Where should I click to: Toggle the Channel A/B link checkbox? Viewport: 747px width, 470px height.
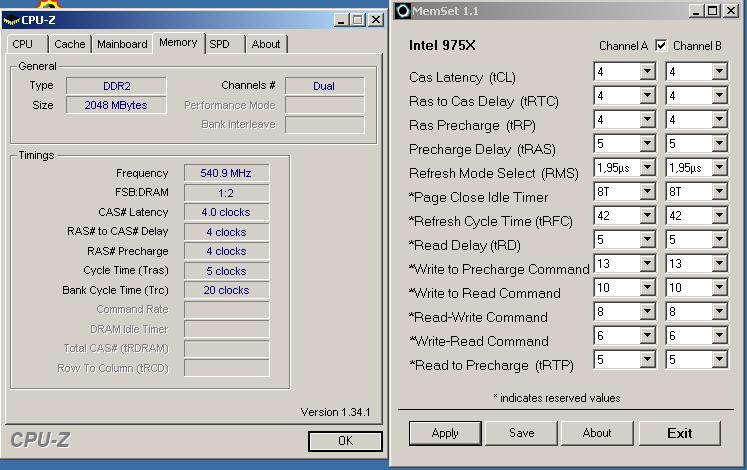point(661,46)
